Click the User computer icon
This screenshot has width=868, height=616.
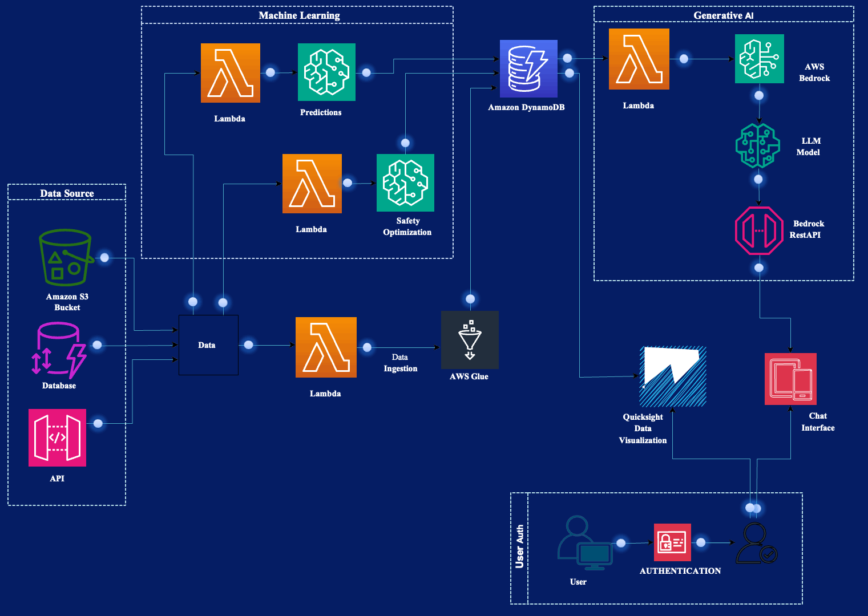click(x=585, y=543)
